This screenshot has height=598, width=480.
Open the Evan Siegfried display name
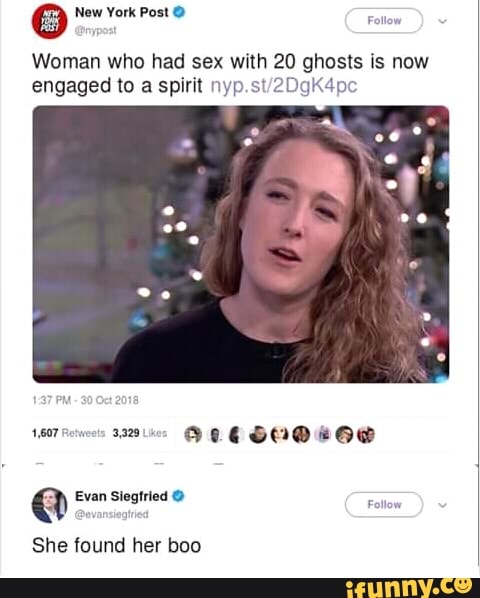click(x=121, y=496)
